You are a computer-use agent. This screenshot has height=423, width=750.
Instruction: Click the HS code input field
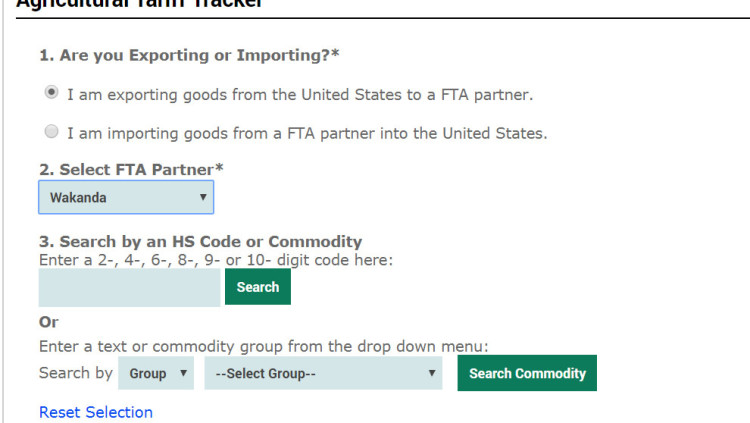[129, 287]
